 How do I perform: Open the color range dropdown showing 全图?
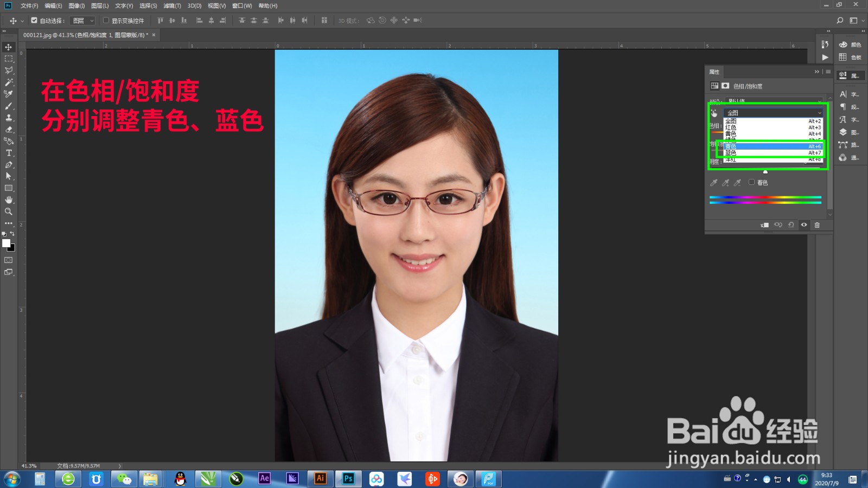click(x=774, y=113)
